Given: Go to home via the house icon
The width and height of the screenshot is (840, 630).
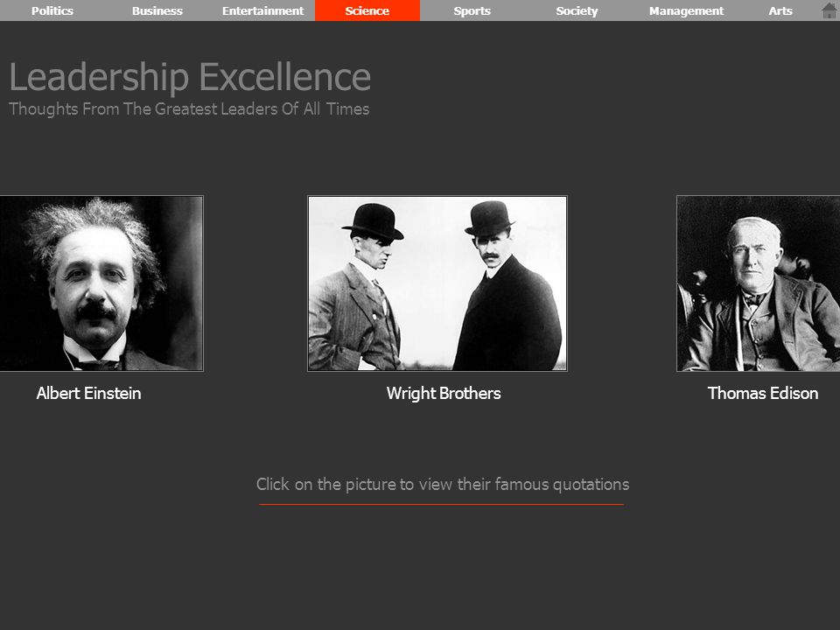Looking at the screenshot, I should pyautogui.click(x=829, y=10).
